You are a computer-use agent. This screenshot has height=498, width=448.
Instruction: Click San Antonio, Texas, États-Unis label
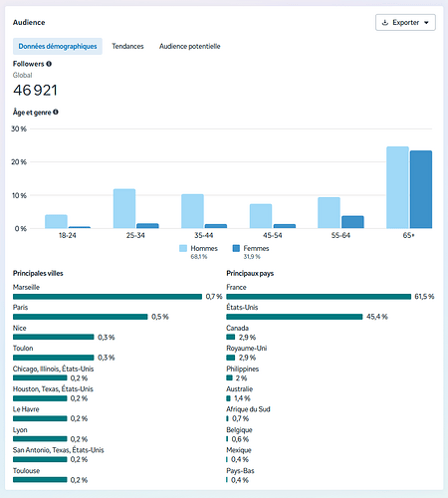point(59,450)
